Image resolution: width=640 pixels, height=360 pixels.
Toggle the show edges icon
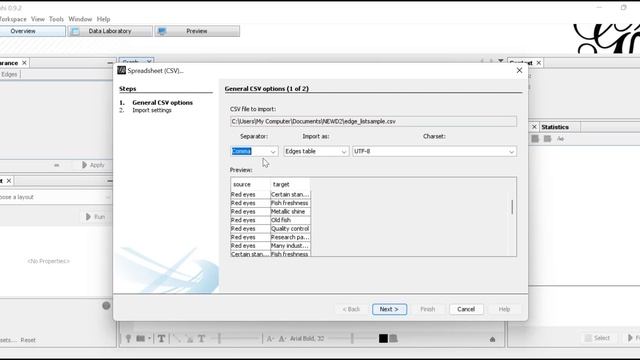176,338
